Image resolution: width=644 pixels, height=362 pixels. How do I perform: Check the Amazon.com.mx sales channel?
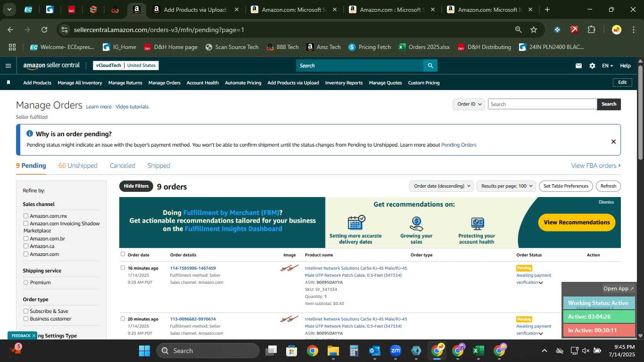click(x=26, y=216)
